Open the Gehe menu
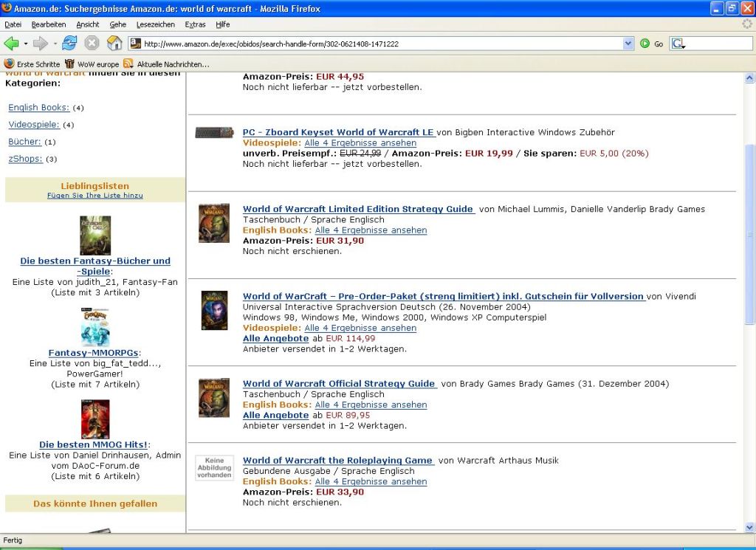 click(117, 24)
